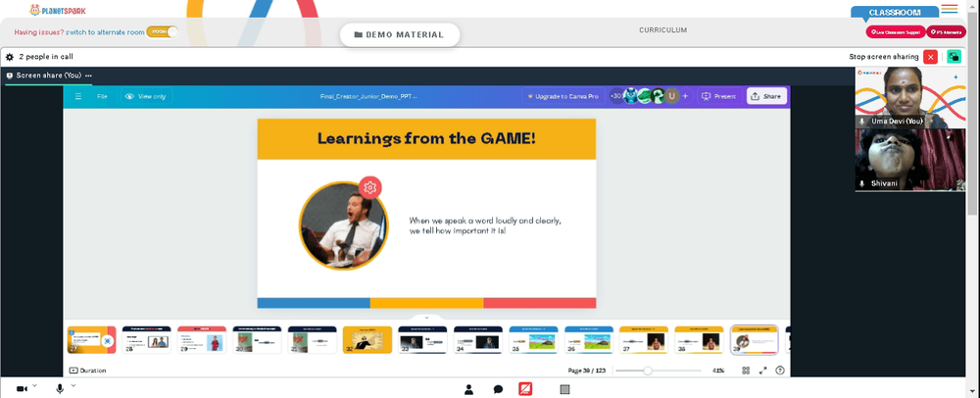The width and height of the screenshot is (980, 398).
Task: Open the participants list icon
Action: pos(468,390)
